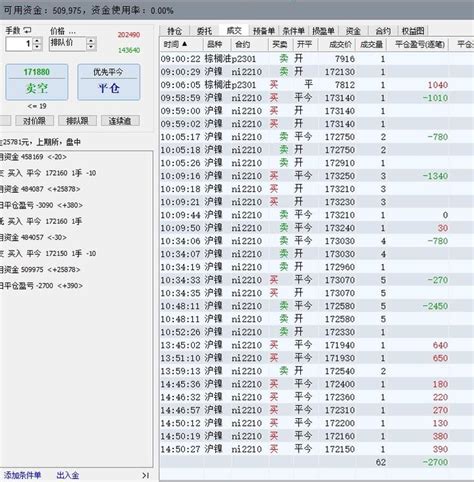474x482 pixels.
Task: Switch to the 资金 tab
Action: (353, 31)
